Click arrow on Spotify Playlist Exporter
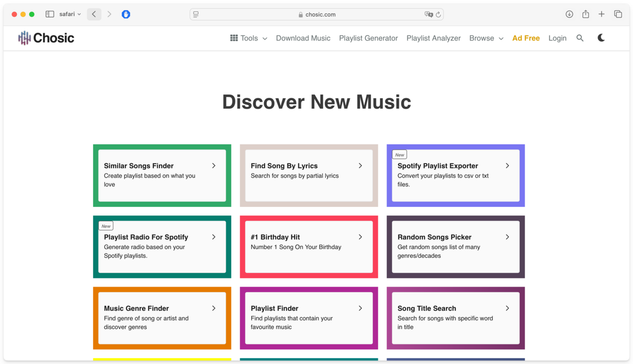The width and height of the screenshot is (633, 364). click(507, 166)
